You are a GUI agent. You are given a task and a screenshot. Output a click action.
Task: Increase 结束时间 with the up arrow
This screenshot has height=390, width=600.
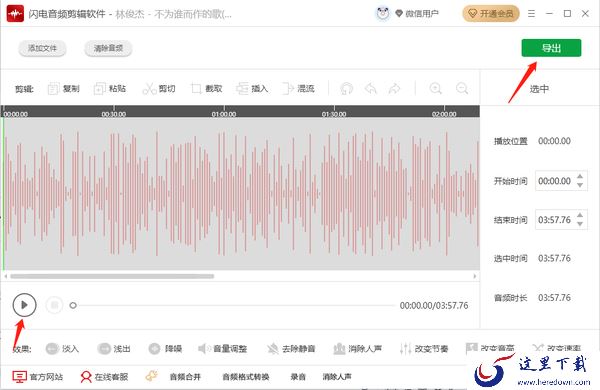tap(580, 215)
